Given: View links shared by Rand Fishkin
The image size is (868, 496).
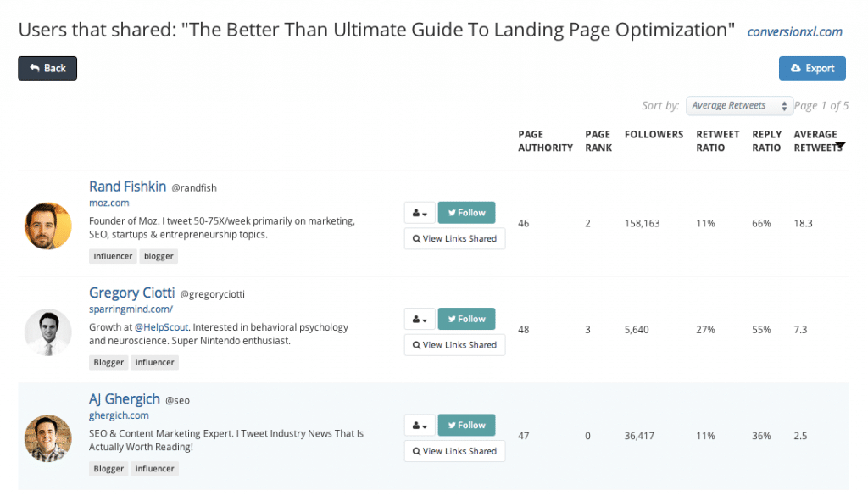Looking at the screenshot, I should pos(454,238).
